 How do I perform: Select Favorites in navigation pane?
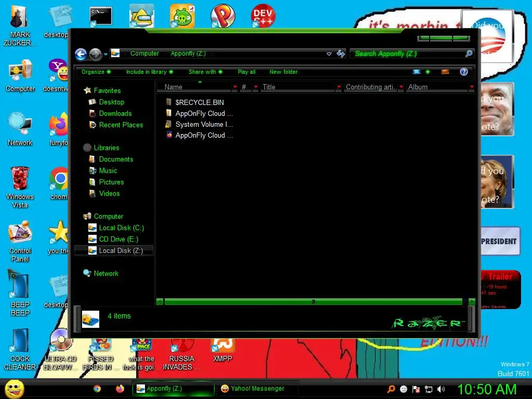tap(107, 90)
